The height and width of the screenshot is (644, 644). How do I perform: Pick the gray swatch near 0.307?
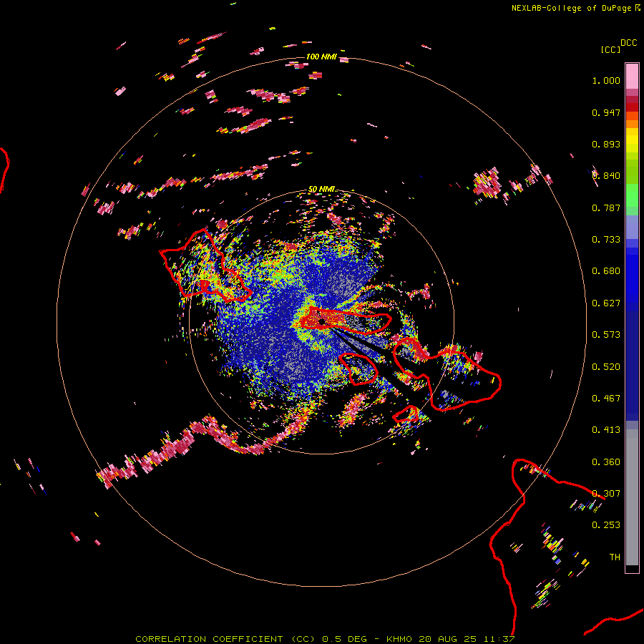coord(632,497)
